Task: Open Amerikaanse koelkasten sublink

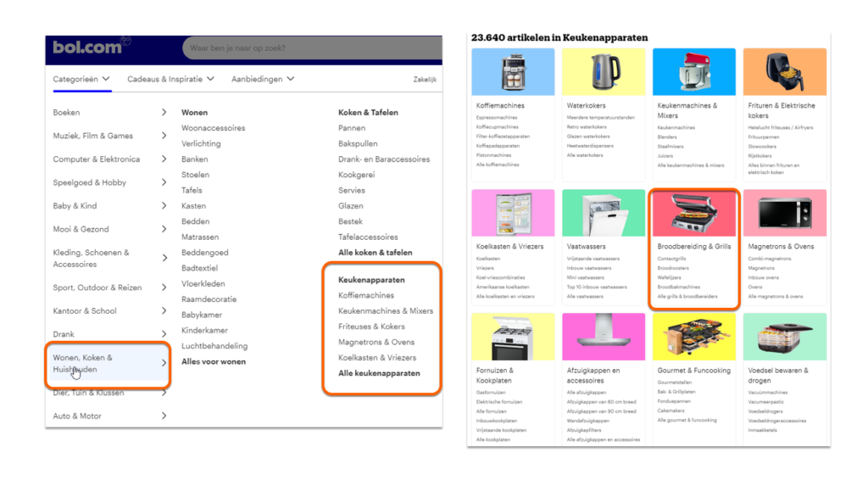Action: (503, 287)
